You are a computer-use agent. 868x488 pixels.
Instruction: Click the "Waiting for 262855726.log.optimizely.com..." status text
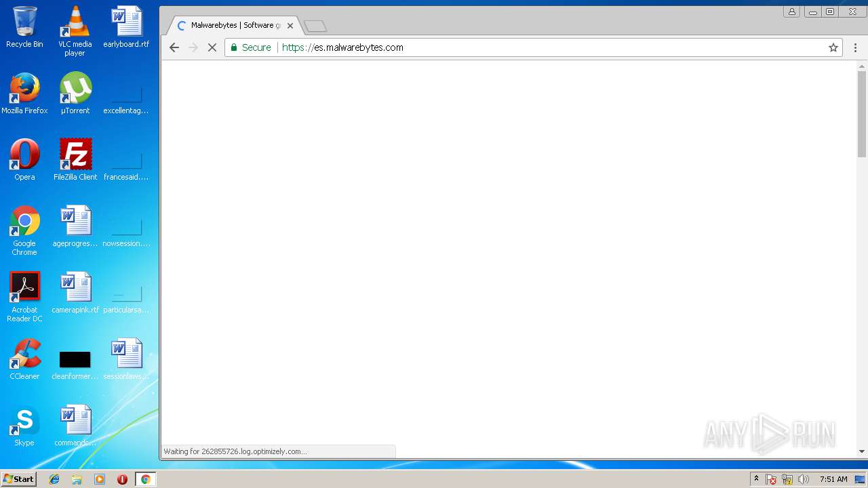pos(235,451)
